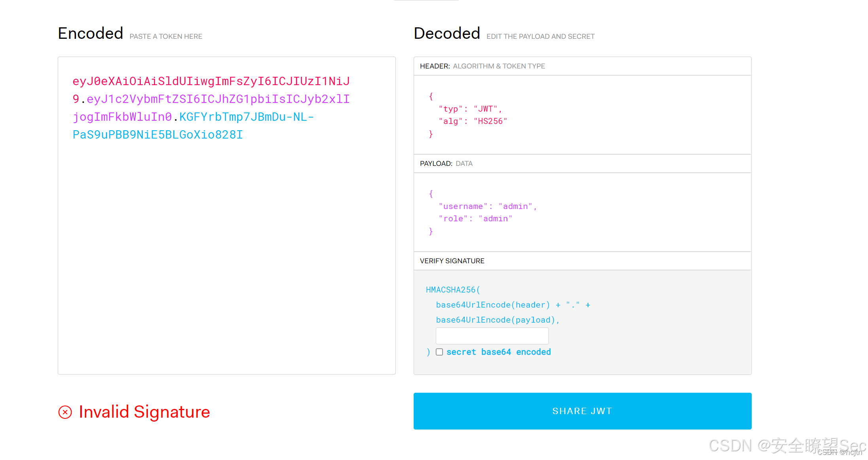This screenshot has height=460, width=868.
Task: Click the "alg": "HS256" header line
Action: coord(473,121)
